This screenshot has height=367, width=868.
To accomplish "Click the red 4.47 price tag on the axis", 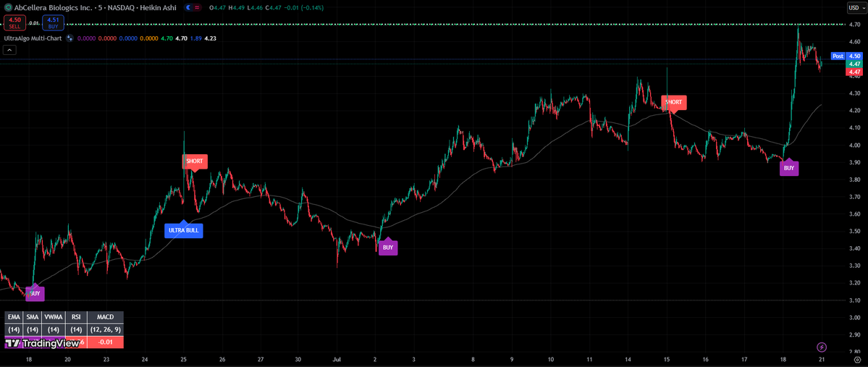I will point(855,72).
